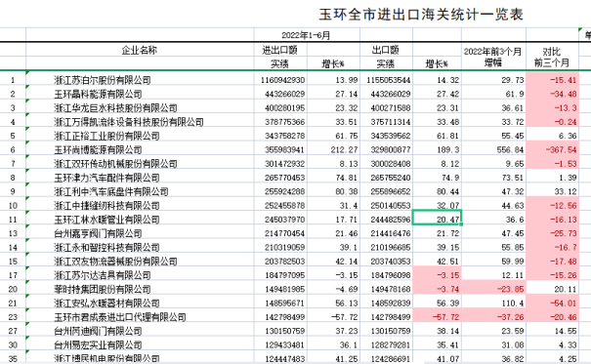591x364 pixels.
Task: Select 浙江双环传动机械股份有限公司 cell
Action: pos(115,164)
